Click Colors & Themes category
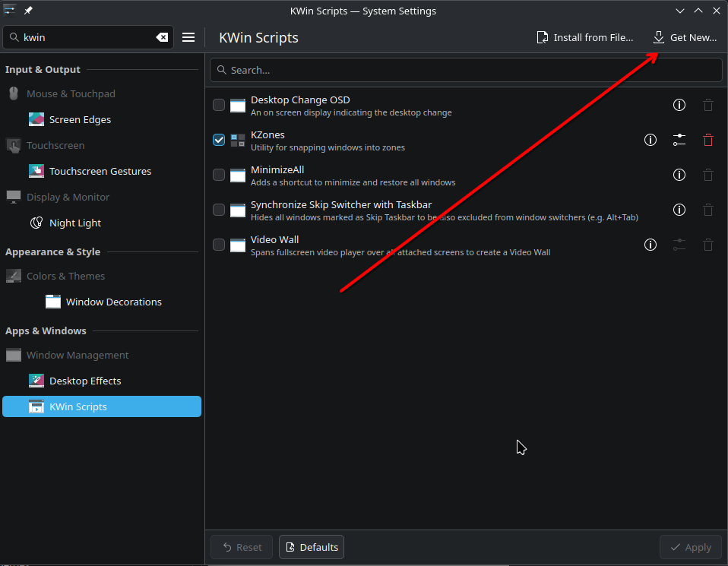This screenshot has width=728, height=566. click(102, 276)
